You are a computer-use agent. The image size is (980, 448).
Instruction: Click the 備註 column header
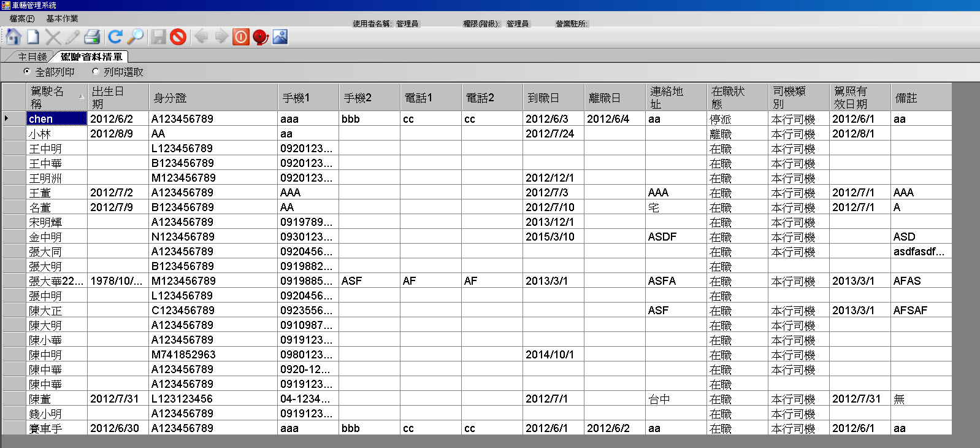921,97
